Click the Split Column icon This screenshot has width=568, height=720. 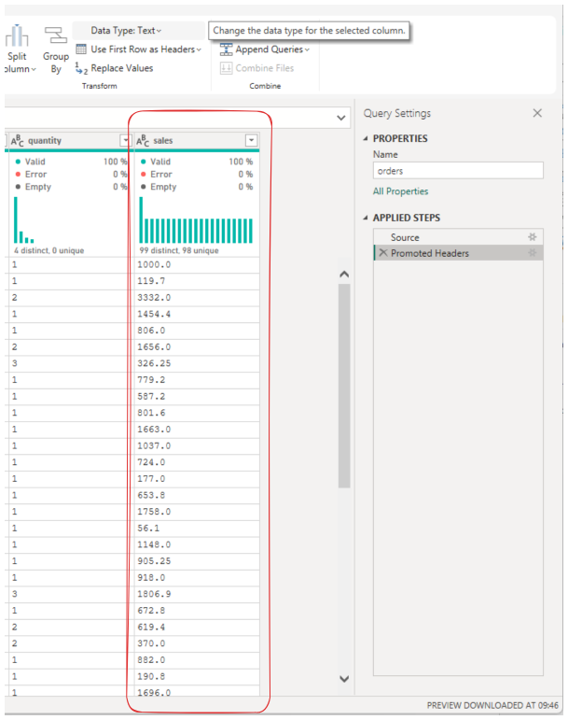pyautogui.click(x=17, y=36)
